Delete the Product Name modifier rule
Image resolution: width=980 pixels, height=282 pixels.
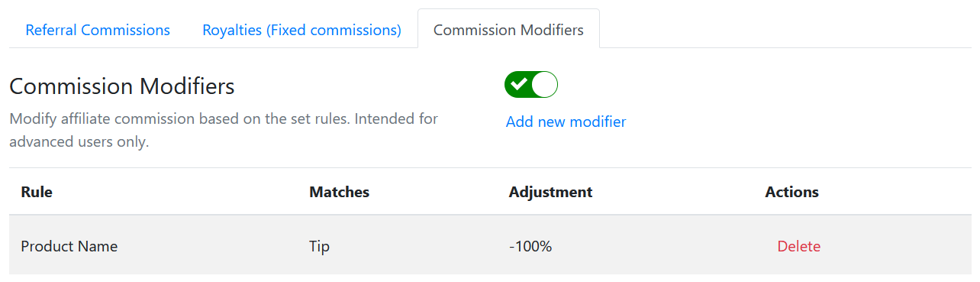[798, 246]
